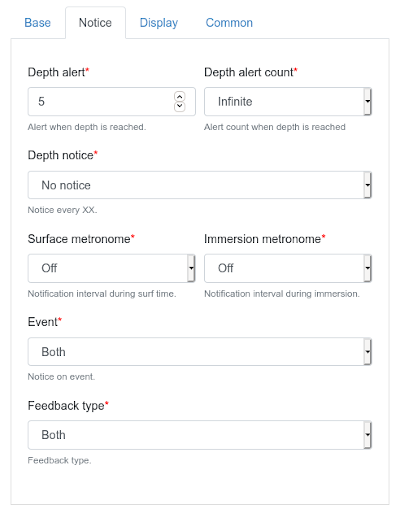Click arrow of Depth notice select
Screen dimensions: 400x512
(x=367, y=185)
